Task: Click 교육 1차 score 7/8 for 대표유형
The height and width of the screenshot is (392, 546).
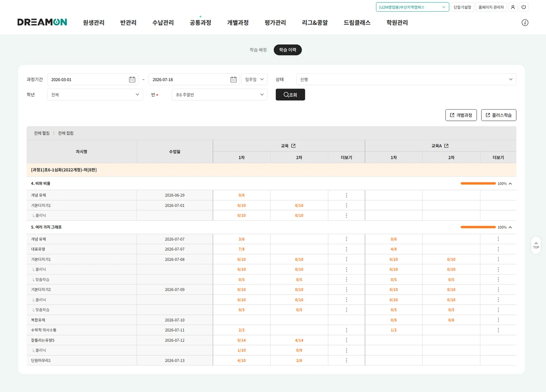Action: [242, 249]
